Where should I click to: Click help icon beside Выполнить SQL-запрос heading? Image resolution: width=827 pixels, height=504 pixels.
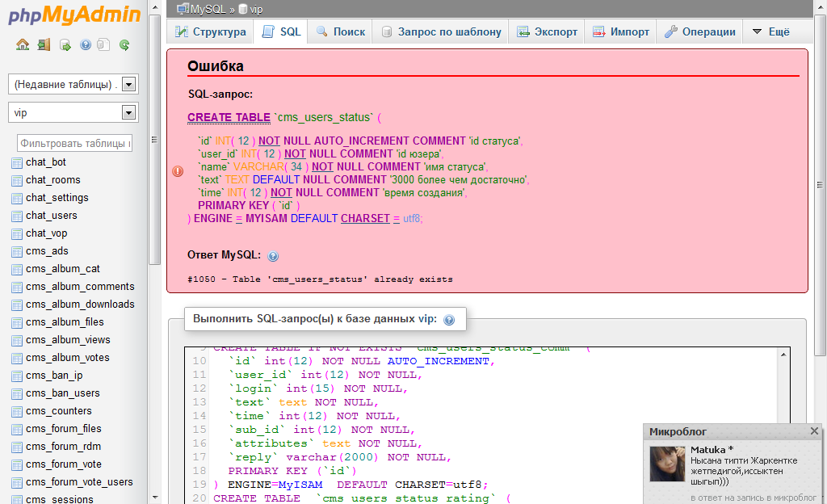click(x=449, y=320)
